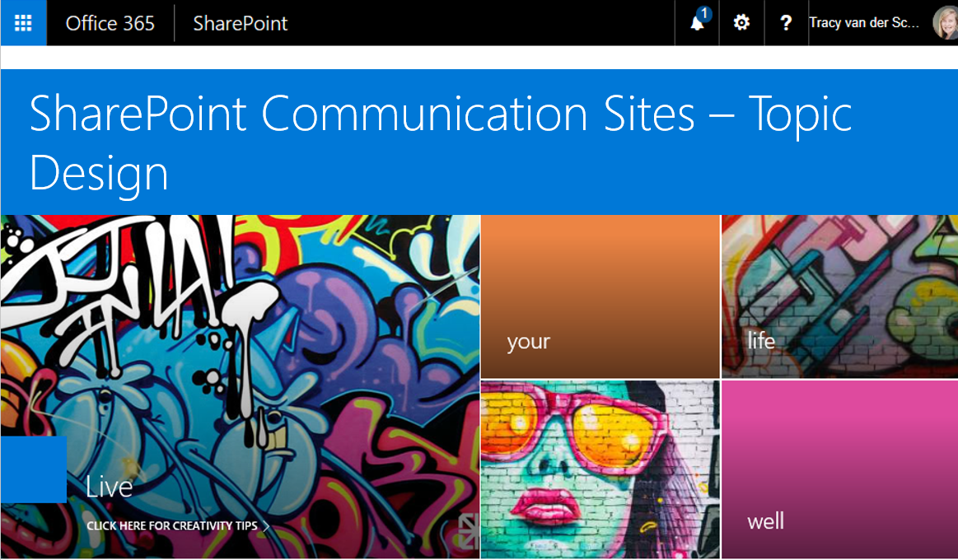Click the blue square on the Live tile
This screenshot has width=958, height=560.
point(33,469)
